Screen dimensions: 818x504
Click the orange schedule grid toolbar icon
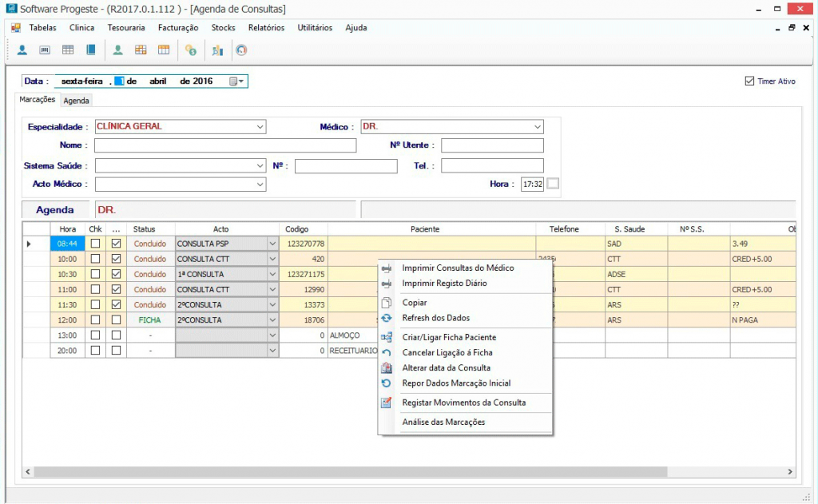141,50
